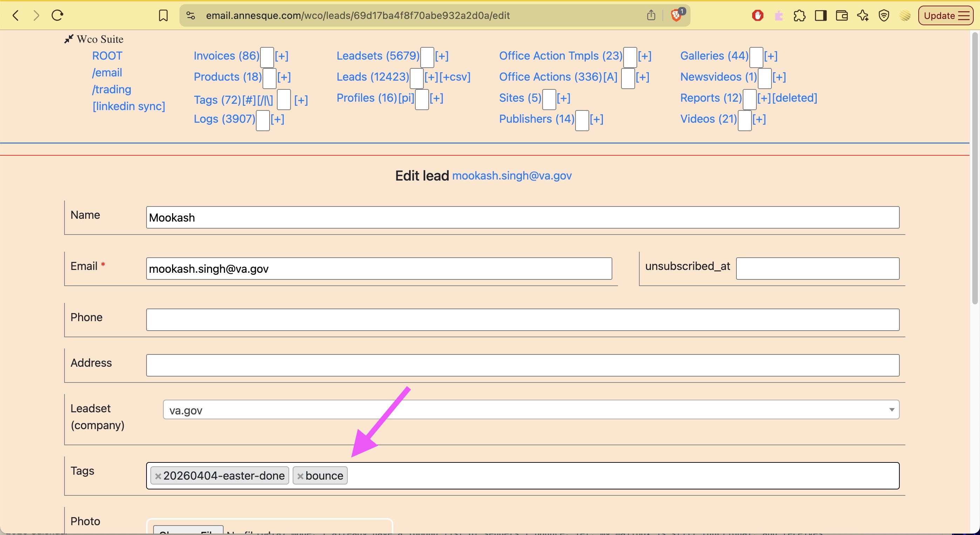Open the Leo AI sparkle icon

coord(863,15)
